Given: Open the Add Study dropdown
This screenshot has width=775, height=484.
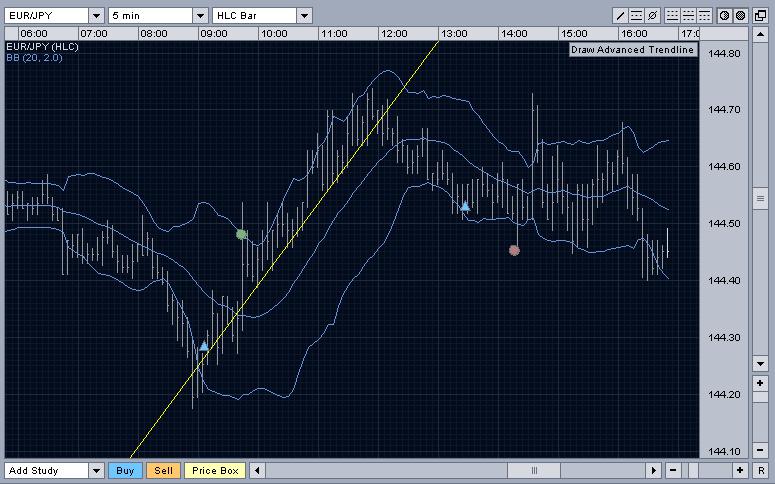Looking at the screenshot, I should coord(96,471).
